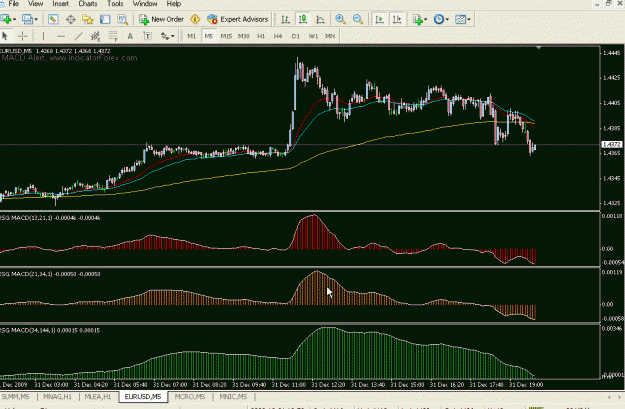Viewport: 625px width, 409px height.
Task: Click the New Order button
Action: click(x=161, y=19)
